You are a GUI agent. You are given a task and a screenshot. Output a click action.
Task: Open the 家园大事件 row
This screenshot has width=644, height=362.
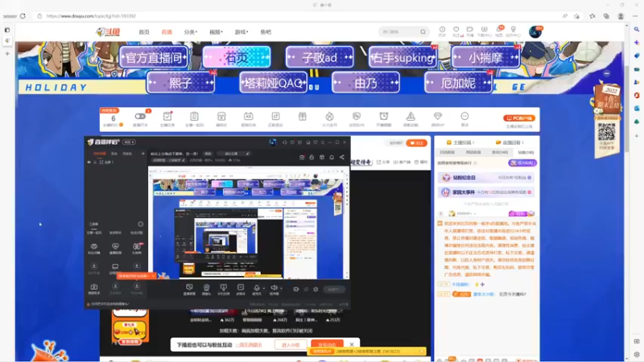click(486, 192)
